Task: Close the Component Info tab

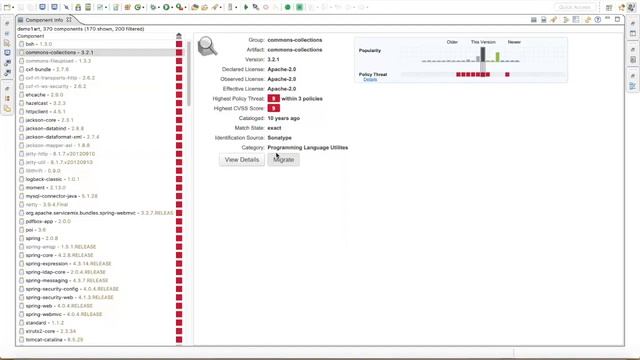Action: (69, 19)
